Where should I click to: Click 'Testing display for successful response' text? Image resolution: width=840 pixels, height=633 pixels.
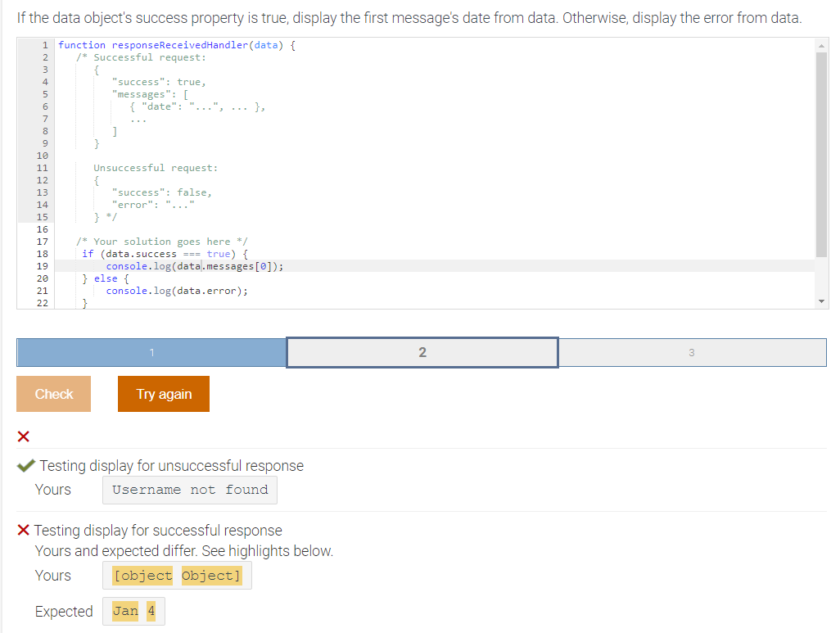tap(158, 530)
